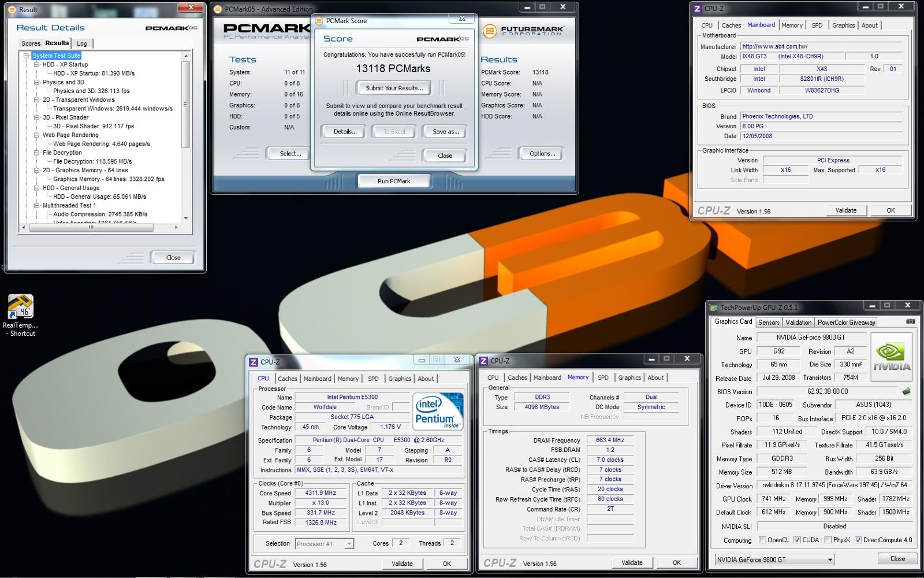Toggle the DirectCompute 4.0 checkbox
924x578 pixels.
coord(858,540)
